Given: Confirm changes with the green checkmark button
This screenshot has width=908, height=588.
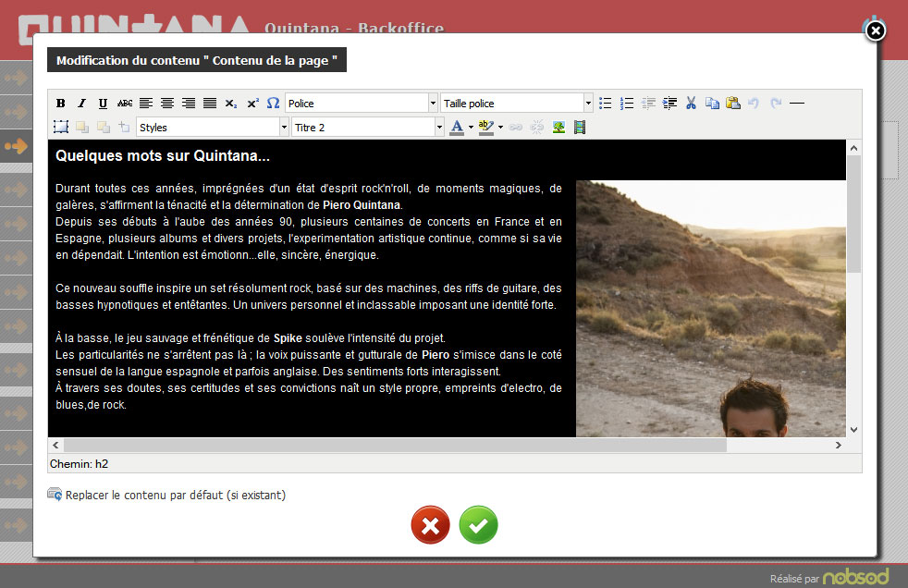Looking at the screenshot, I should (478, 525).
